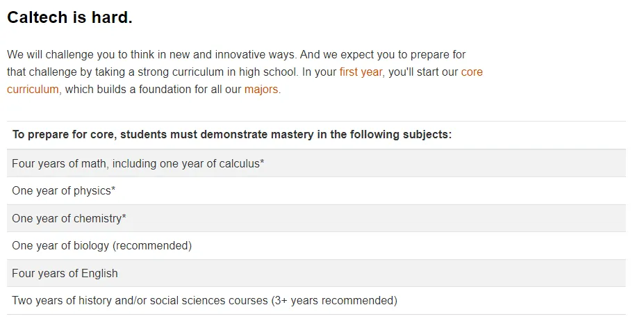The width and height of the screenshot is (644, 330).
Task: Click the 'To prepare for core' table header
Action: 316,135
